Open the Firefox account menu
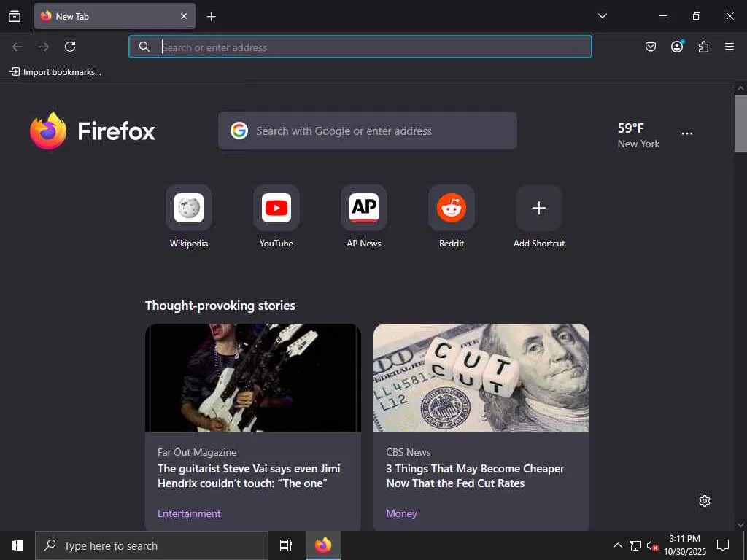This screenshot has height=560, width=747. (677, 47)
